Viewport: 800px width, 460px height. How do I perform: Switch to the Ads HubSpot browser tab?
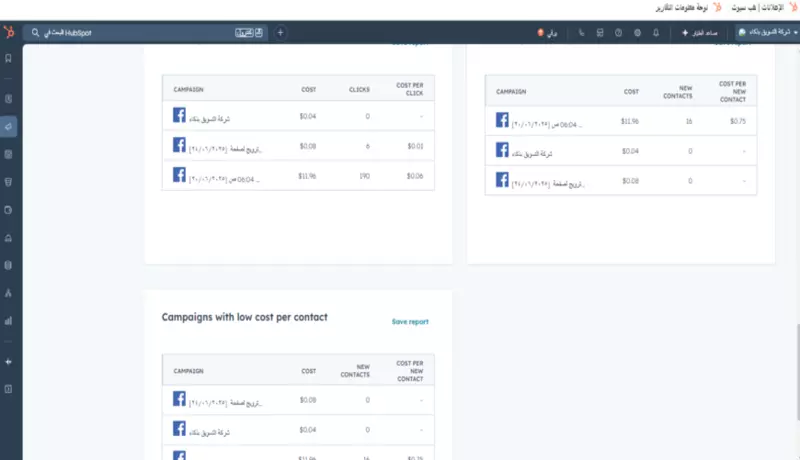pos(764,8)
